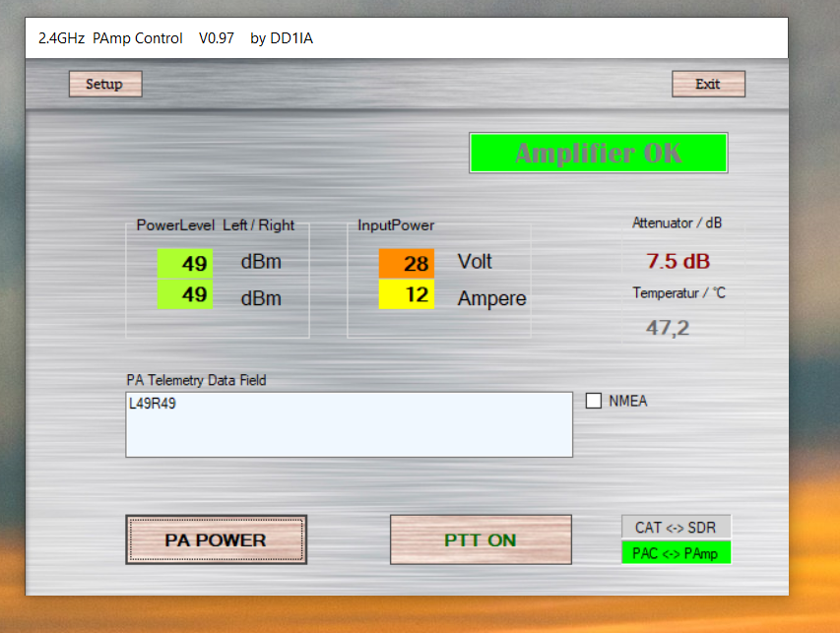Click the upper 49 dBm power value
Screen dimensions: 840x633
(185, 263)
